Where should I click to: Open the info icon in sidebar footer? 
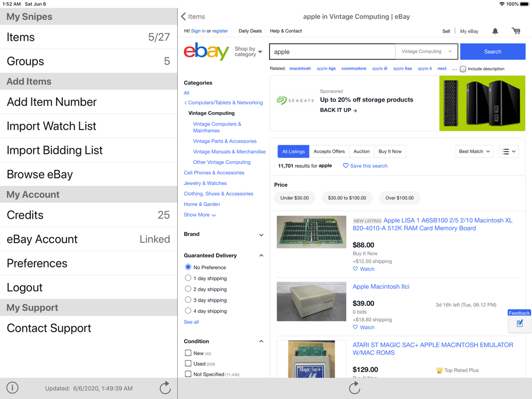pyautogui.click(x=12, y=387)
